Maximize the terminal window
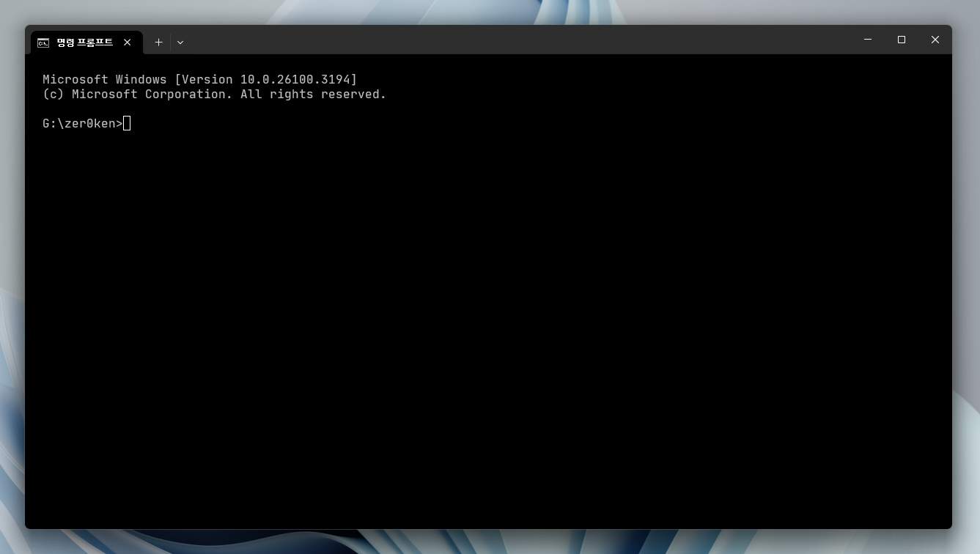 [902, 40]
